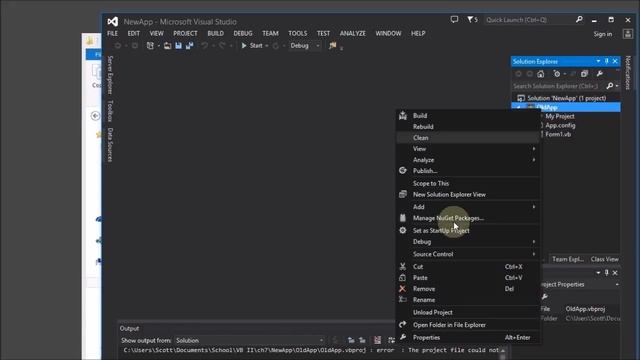
Task: Open Solution Explorer window position dropdown arrow
Action: [598, 61]
